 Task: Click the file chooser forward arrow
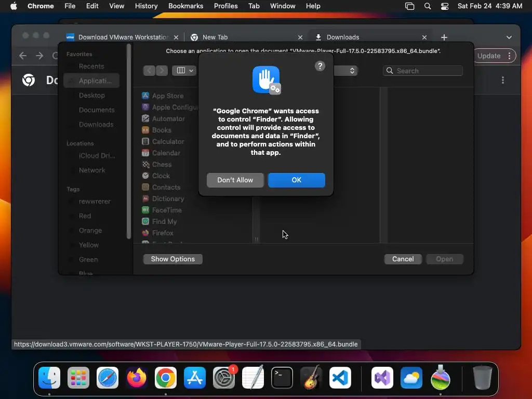[162, 71]
